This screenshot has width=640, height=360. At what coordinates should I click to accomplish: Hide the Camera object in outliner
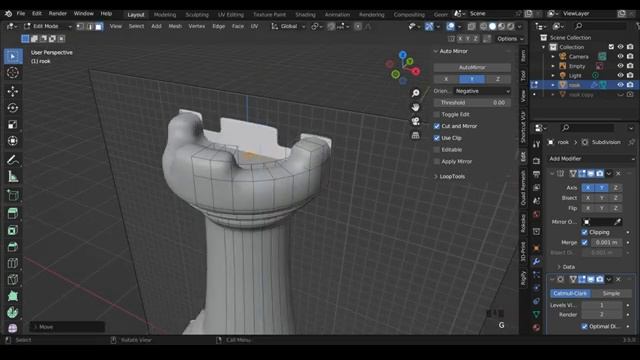(x=620, y=56)
